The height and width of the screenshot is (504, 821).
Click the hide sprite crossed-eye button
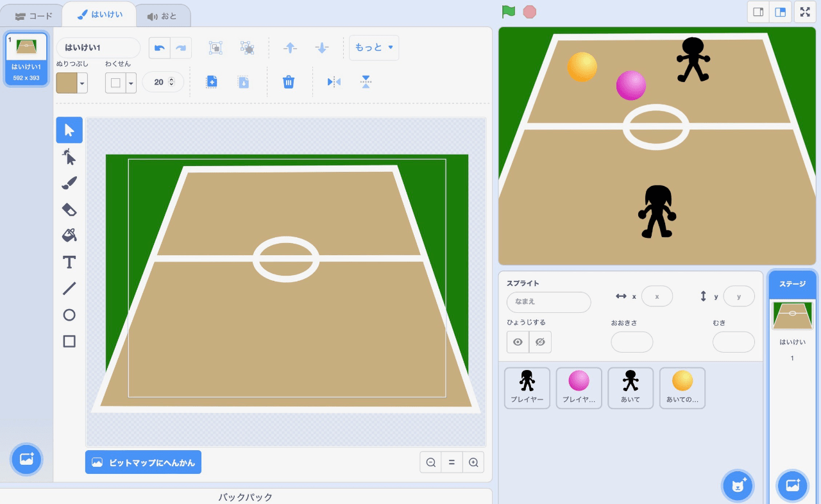click(x=540, y=342)
